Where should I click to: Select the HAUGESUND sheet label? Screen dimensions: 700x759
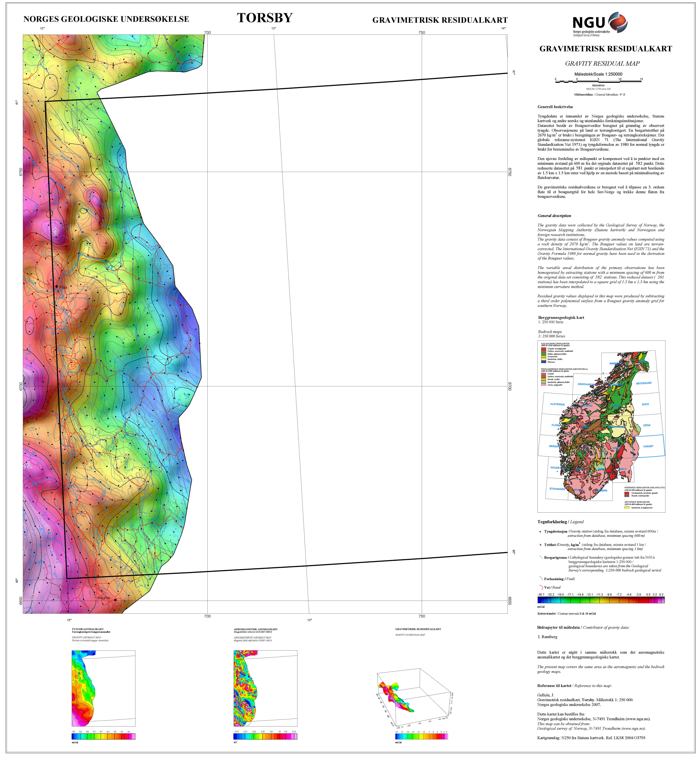558,468
